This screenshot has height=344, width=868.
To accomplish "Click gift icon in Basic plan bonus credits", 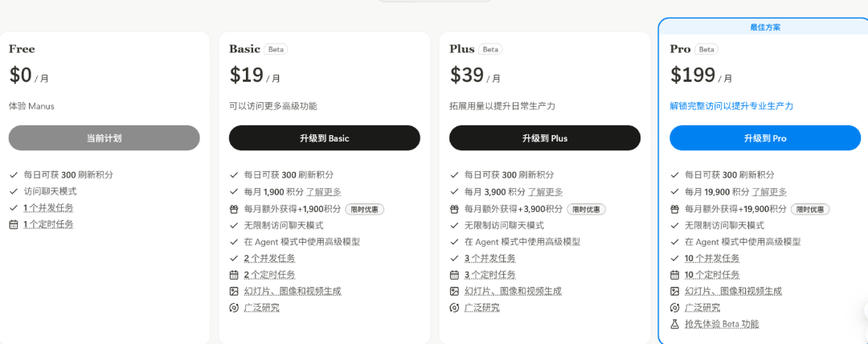I will [x=234, y=209].
